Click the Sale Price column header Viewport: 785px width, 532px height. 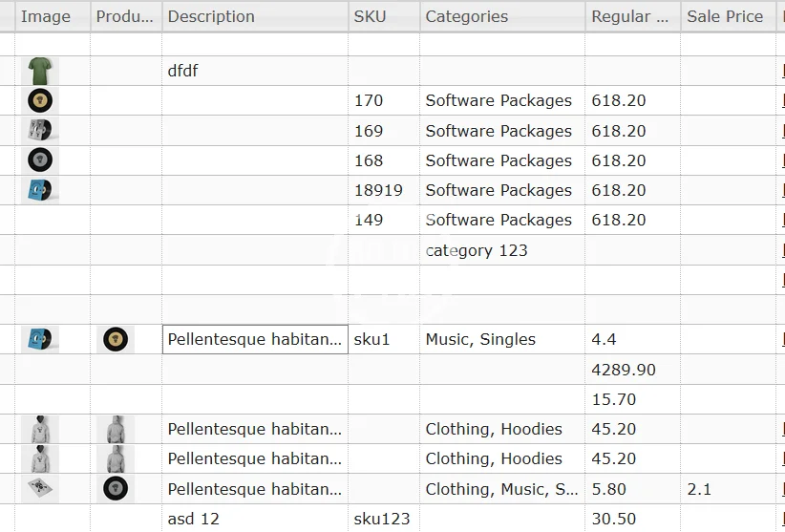point(726,16)
